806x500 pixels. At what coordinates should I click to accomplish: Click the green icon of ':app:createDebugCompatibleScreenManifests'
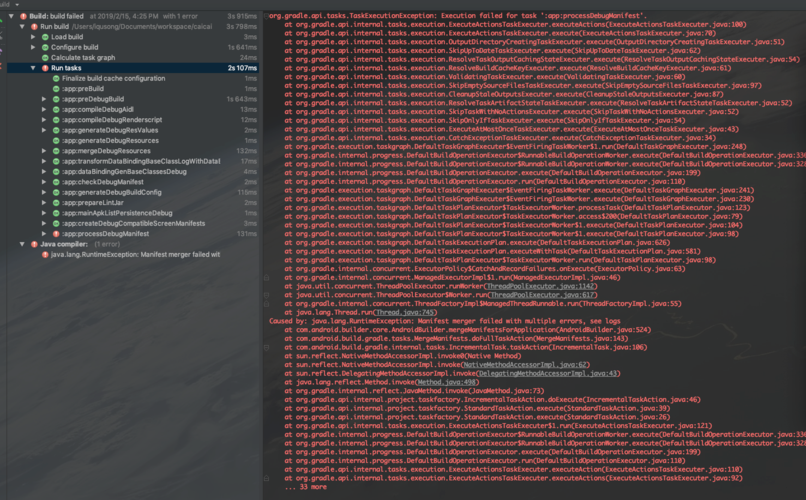pyautogui.click(x=56, y=223)
